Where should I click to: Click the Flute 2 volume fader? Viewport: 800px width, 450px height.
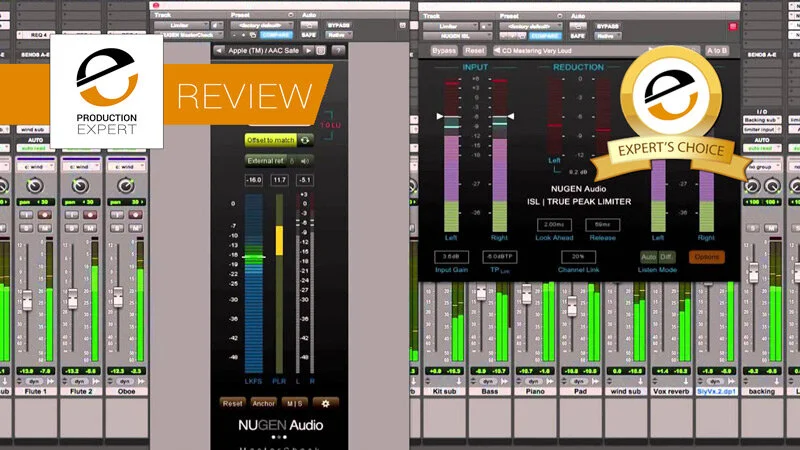click(x=73, y=299)
